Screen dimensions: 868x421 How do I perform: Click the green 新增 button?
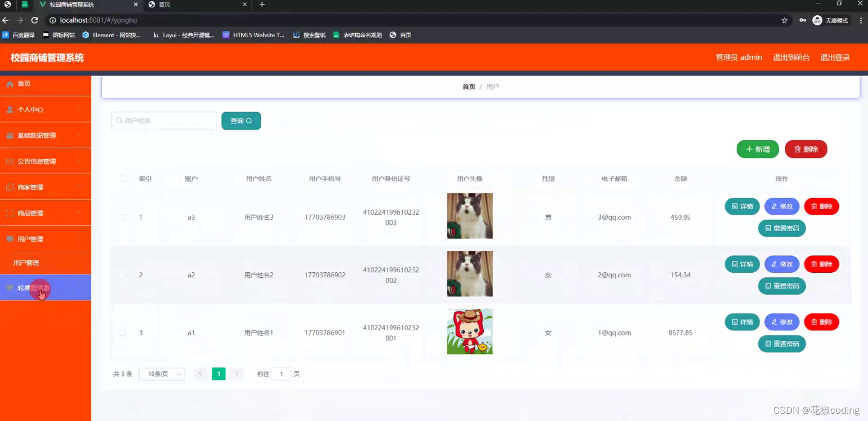click(758, 149)
